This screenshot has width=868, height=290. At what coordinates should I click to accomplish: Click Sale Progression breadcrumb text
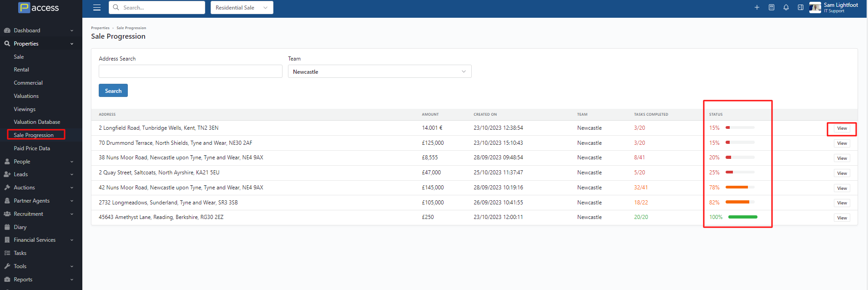point(131,28)
